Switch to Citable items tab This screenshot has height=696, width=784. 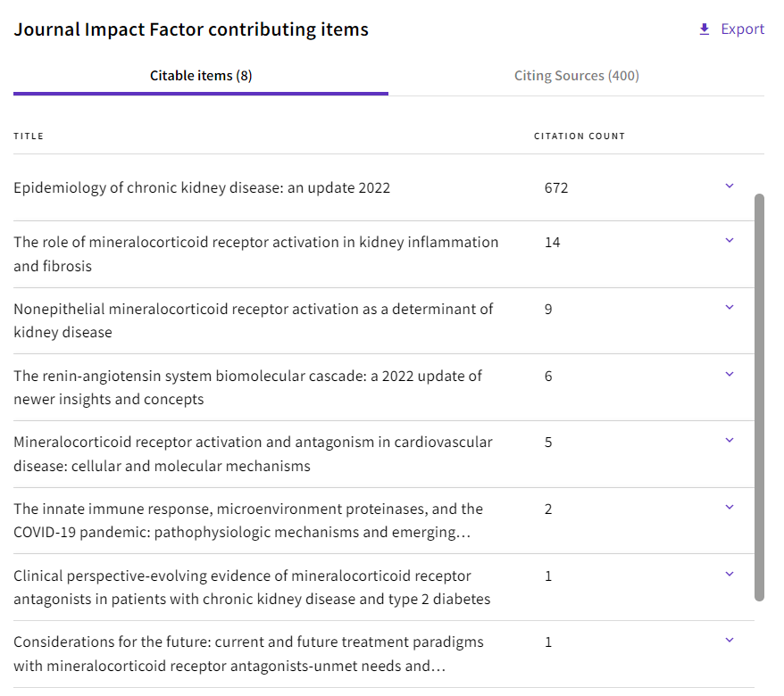pos(201,76)
